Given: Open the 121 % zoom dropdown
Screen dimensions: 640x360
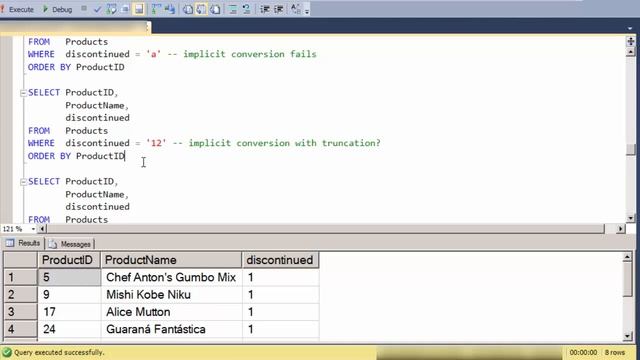Looking at the screenshot, I should pyautogui.click(x=33, y=229).
